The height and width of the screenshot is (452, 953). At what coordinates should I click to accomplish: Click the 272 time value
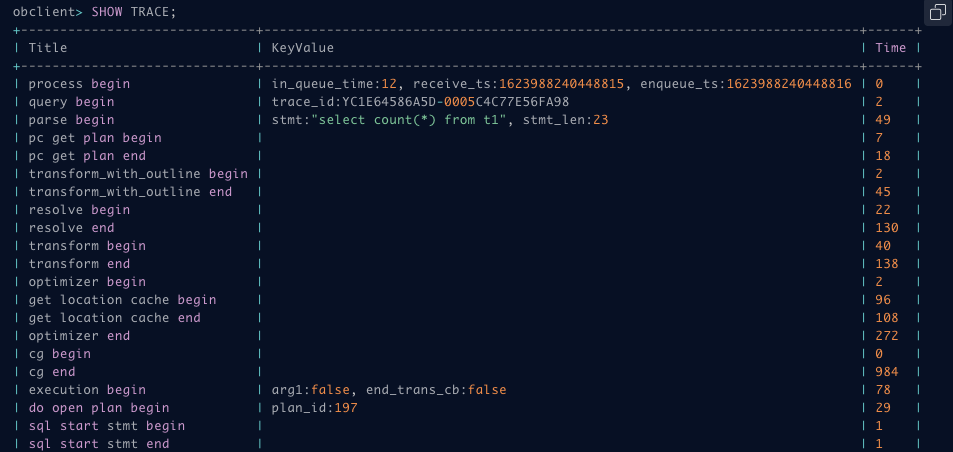(887, 335)
